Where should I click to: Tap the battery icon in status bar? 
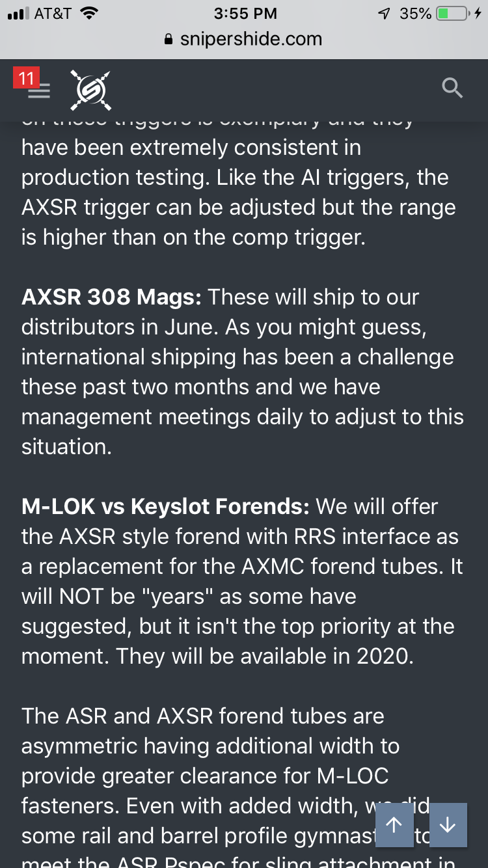click(452, 13)
